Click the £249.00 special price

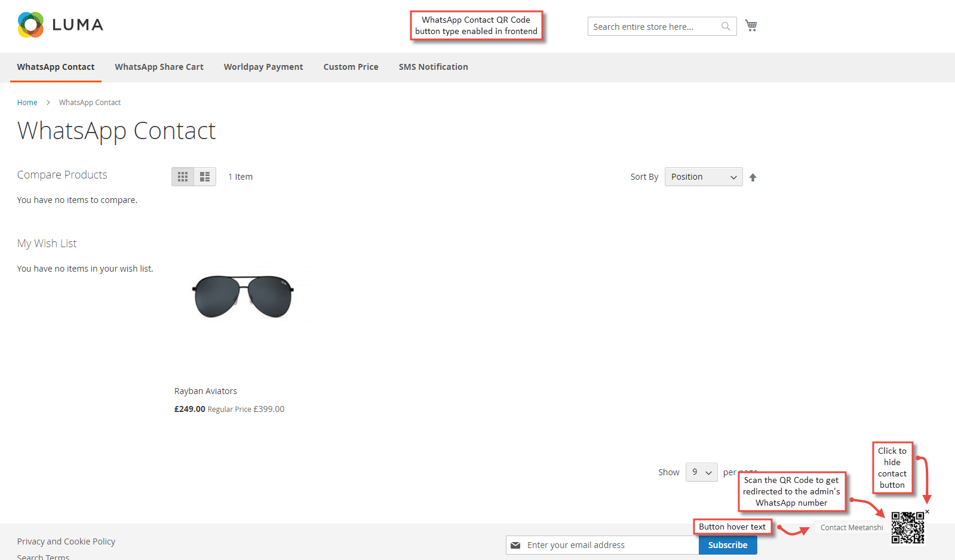189,409
